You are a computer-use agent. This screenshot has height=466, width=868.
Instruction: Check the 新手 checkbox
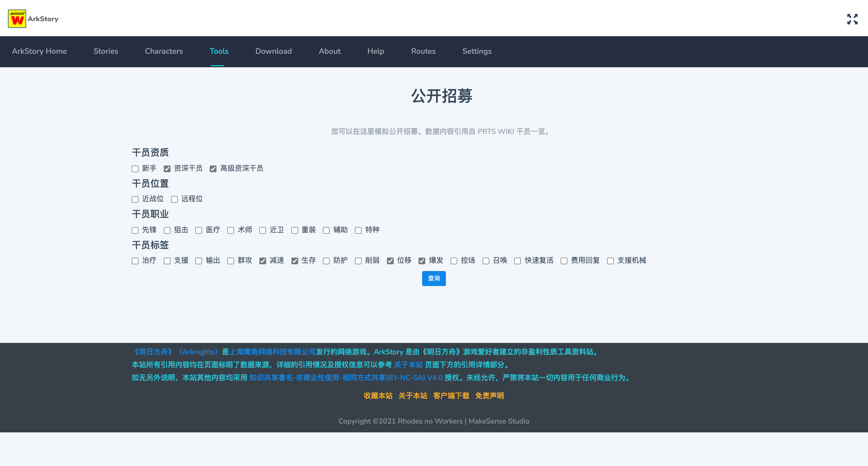click(x=135, y=169)
